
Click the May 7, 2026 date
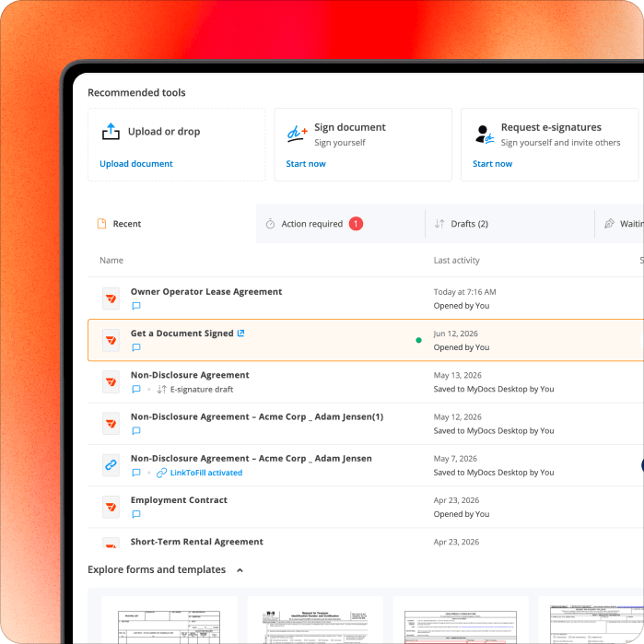tap(455, 459)
